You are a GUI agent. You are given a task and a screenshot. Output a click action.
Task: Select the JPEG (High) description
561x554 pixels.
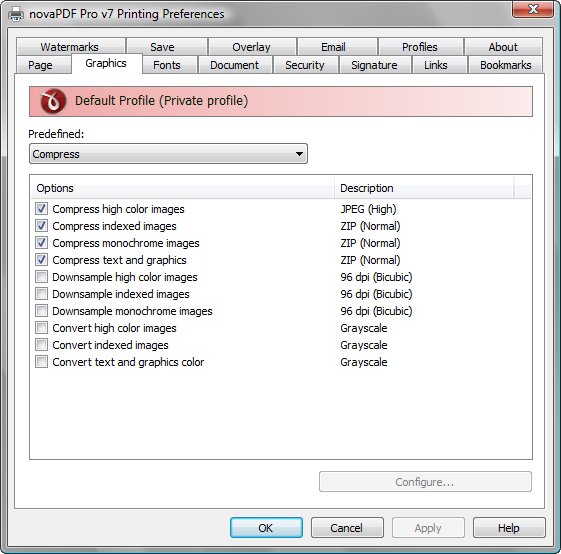368,209
